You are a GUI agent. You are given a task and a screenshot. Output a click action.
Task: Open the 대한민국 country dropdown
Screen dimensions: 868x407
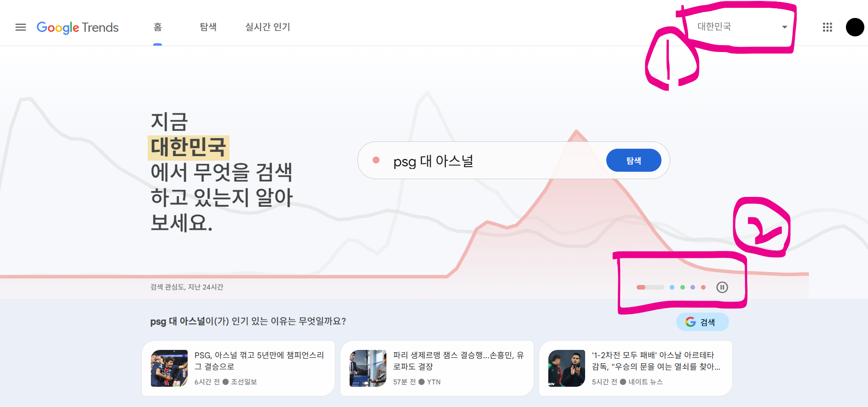click(x=742, y=27)
